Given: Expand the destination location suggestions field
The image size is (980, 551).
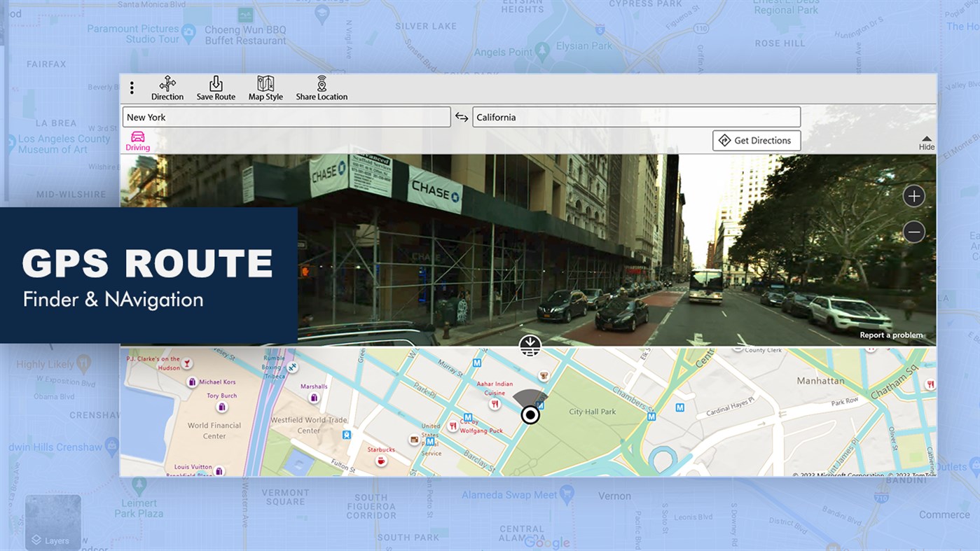Looking at the screenshot, I should (636, 117).
